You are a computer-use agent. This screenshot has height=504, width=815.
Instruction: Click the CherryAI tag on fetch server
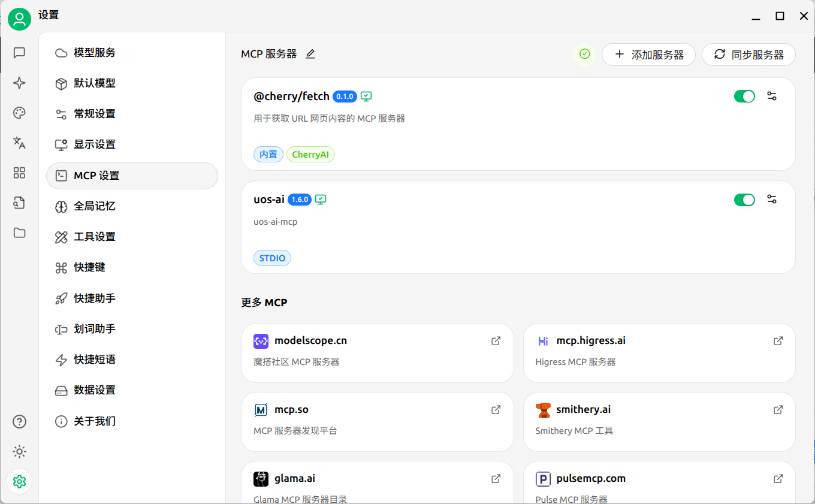tap(310, 155)
